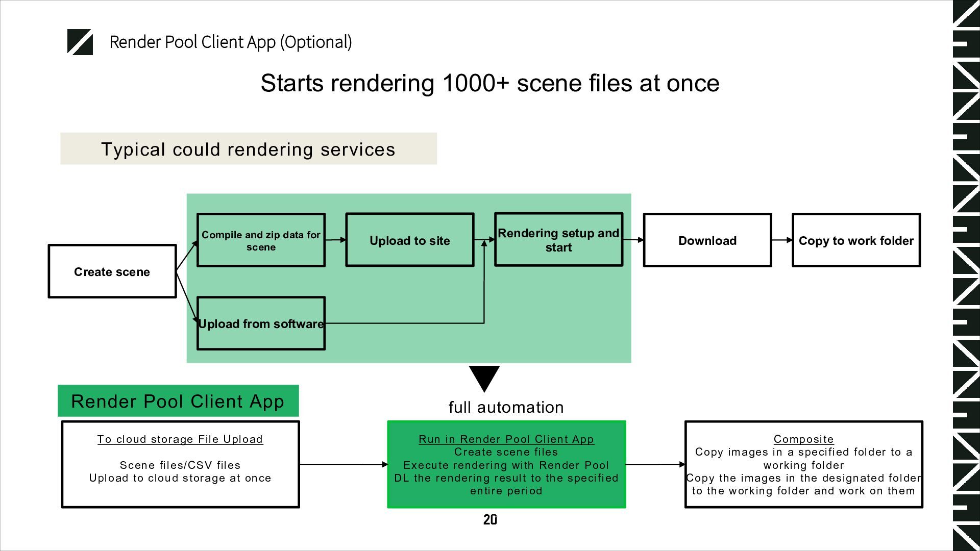Click the Composite underlined heading
Viewport: 980px width, 551px height.
[803, 439]
